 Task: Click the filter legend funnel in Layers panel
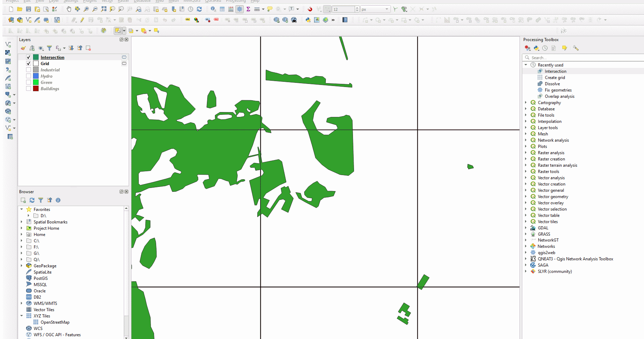tap(49, 48)
